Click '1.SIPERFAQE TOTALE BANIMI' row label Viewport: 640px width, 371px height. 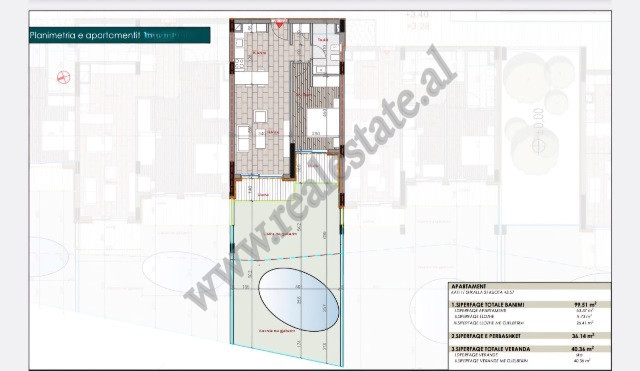coord(488,304)
